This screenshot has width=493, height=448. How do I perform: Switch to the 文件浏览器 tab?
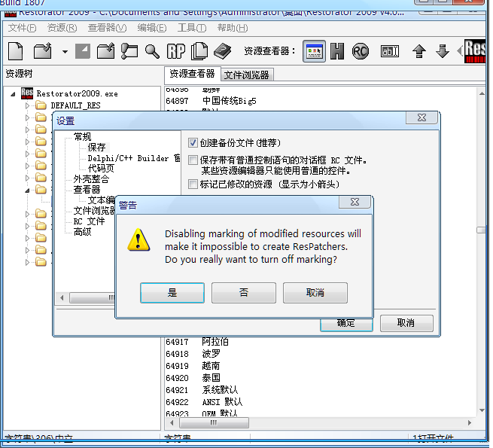(247, 75)
